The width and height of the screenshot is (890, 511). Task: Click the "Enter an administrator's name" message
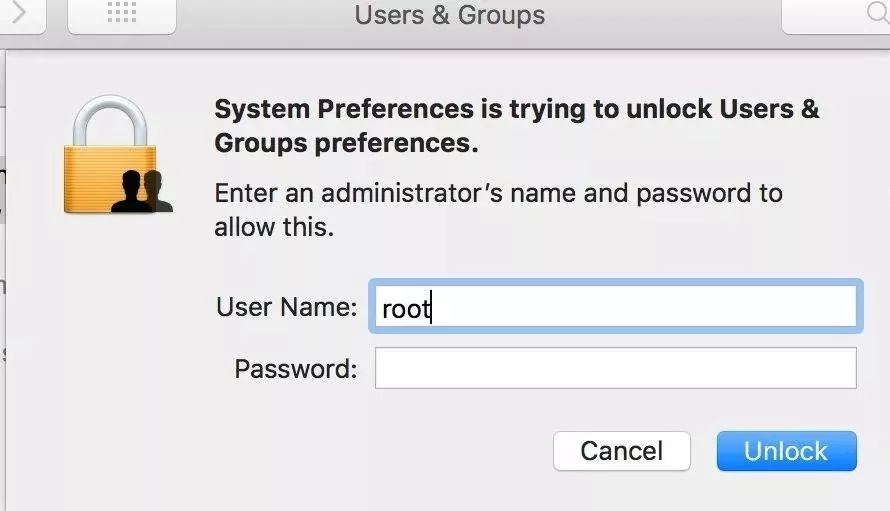click(498, 193)
